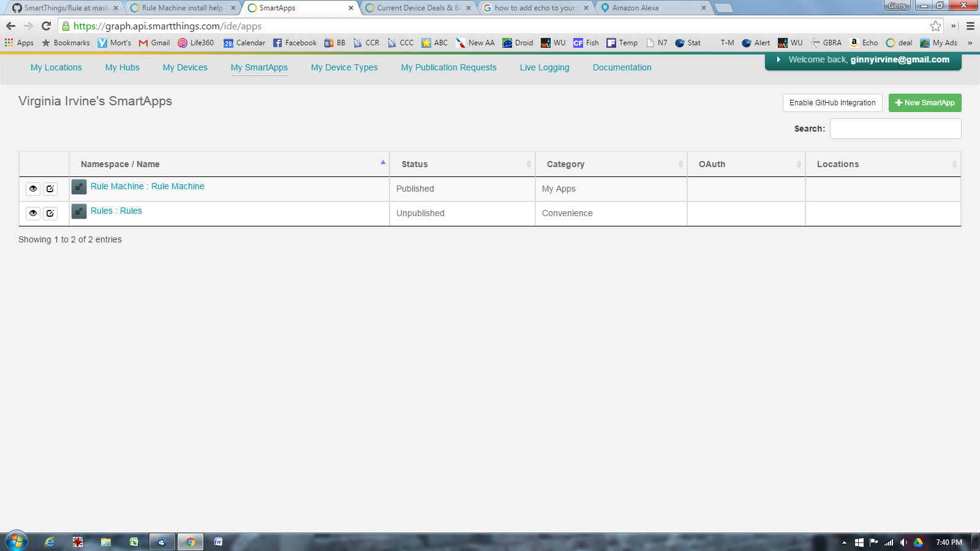Open the Chrome hamburger menu
Screen dimensions: 980x551
tap(970, 26)
